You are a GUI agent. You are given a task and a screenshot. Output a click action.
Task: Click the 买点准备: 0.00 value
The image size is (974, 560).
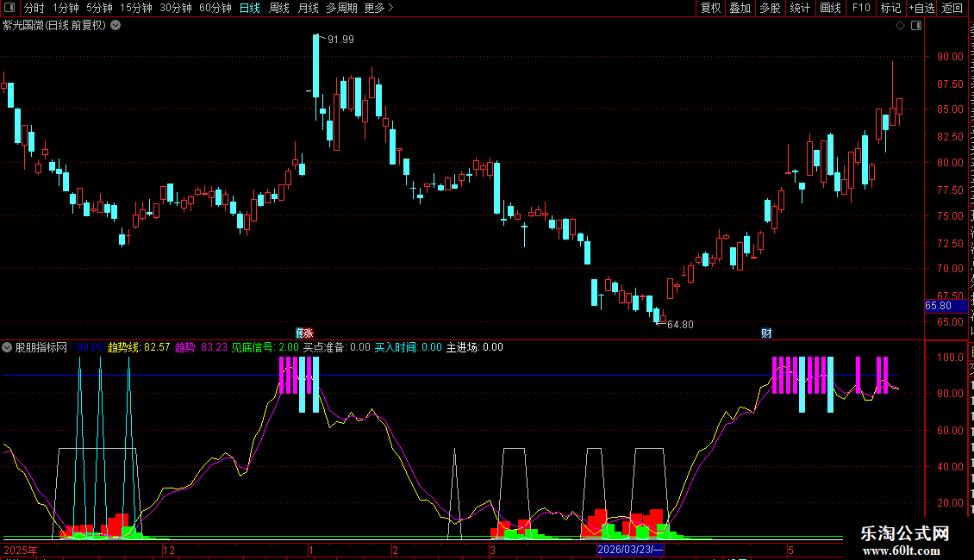click(x=336, y=348)
